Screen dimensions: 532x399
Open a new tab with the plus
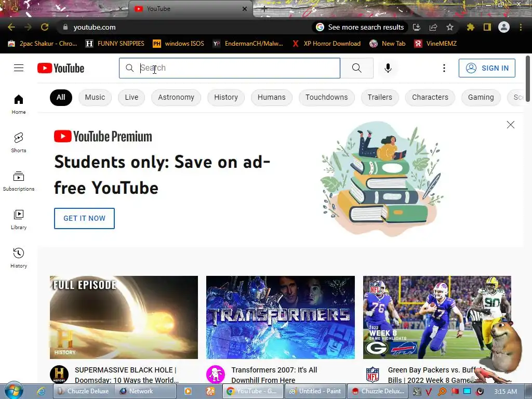[264, 9]
